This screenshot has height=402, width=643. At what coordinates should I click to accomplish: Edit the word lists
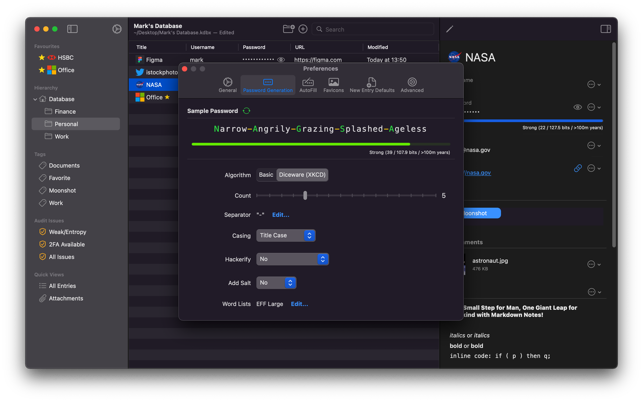coord(299,304)
